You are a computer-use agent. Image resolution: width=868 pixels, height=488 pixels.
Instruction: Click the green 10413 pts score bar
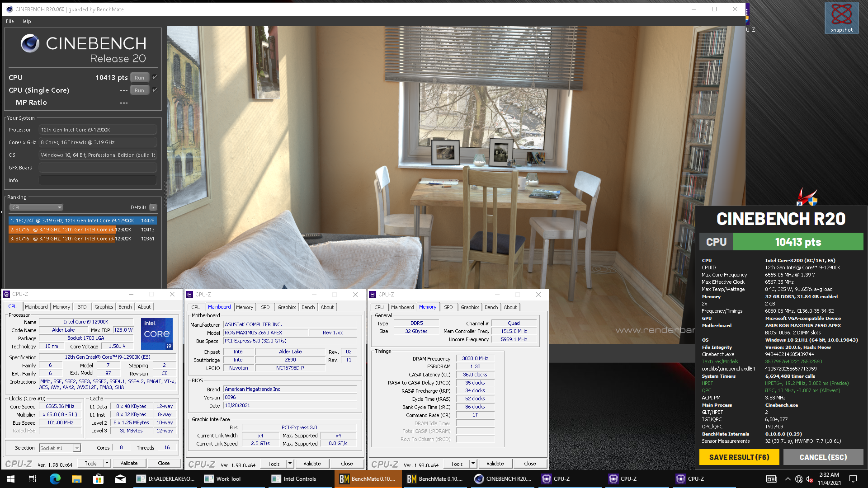pyautogui.click(x=798, y=242)
